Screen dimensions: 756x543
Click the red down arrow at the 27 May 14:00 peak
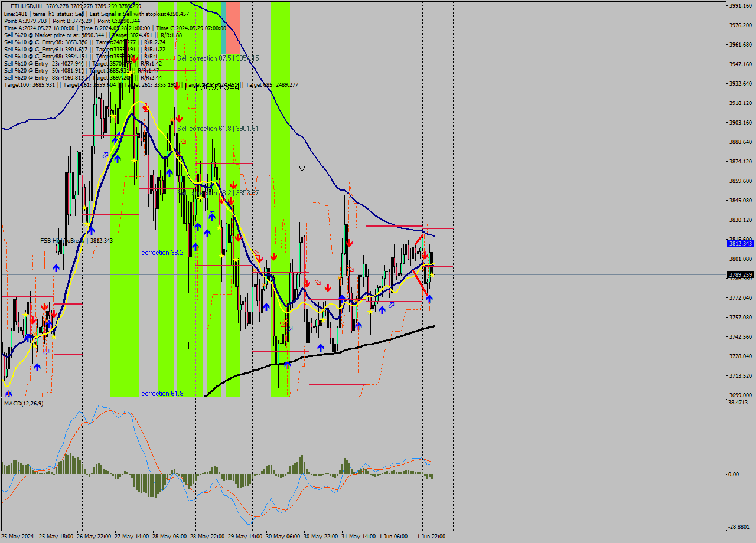click(146, 107)
